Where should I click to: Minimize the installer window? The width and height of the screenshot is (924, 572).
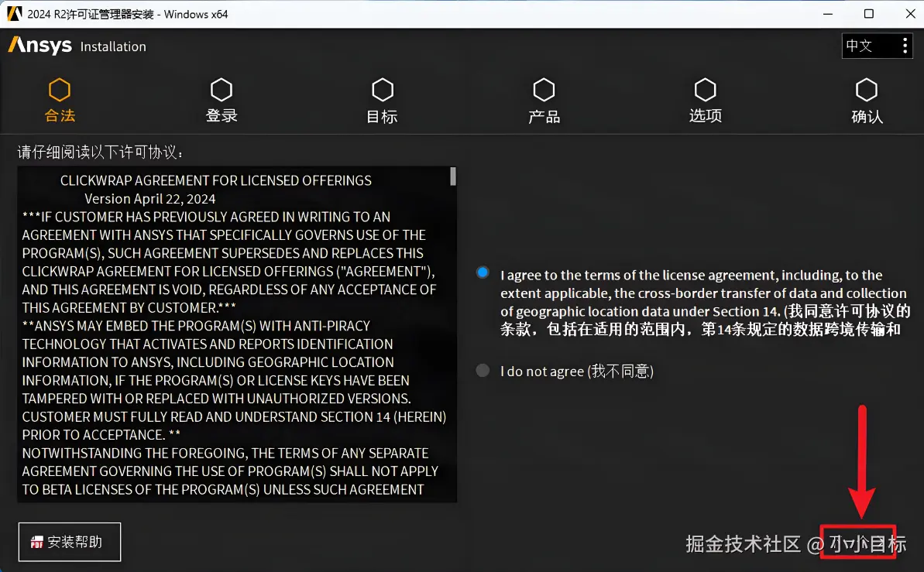828,14
